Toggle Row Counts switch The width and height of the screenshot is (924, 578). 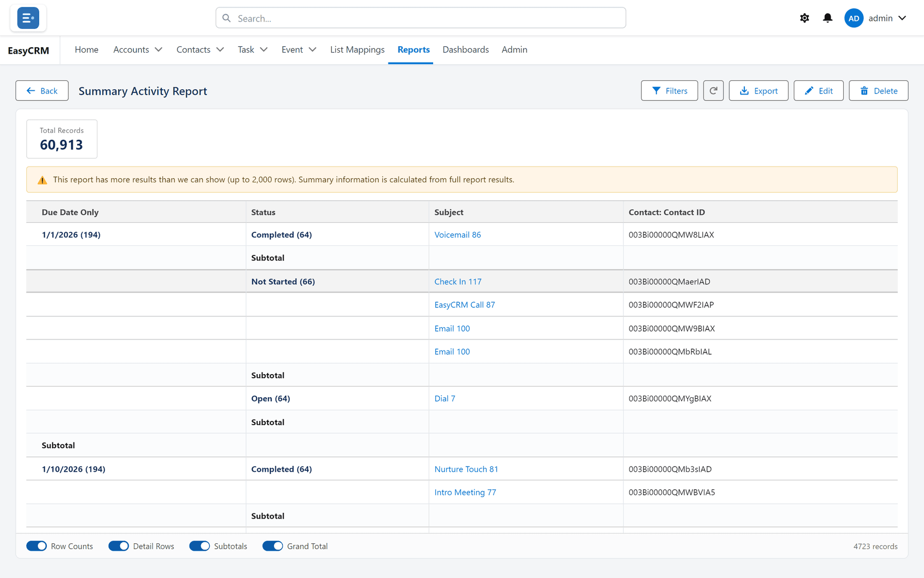pyautogui.click(x=37, y=546)
